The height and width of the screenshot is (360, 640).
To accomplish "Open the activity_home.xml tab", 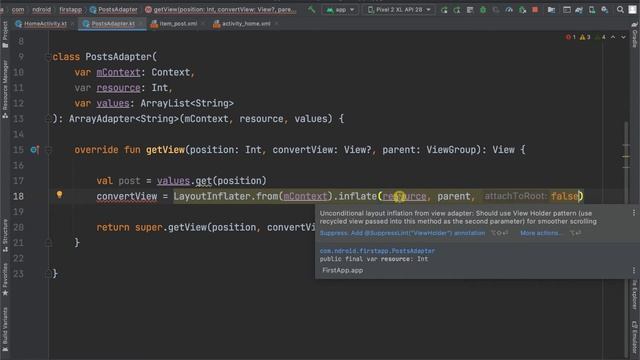I will (246, 24).
